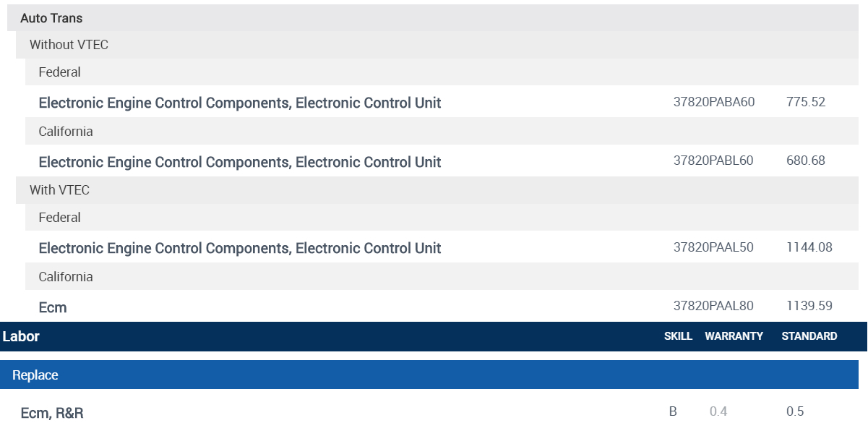Click the WARRANTY column header
Screen dimensions: 868x423
pos(734,336)
